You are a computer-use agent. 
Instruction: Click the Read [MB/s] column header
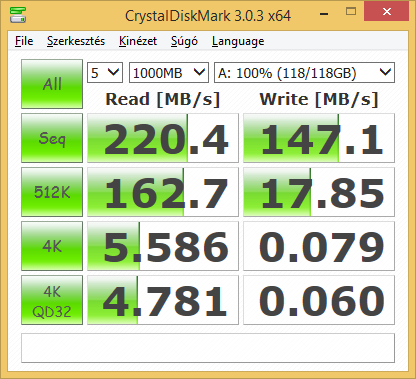tap(163, 99)
